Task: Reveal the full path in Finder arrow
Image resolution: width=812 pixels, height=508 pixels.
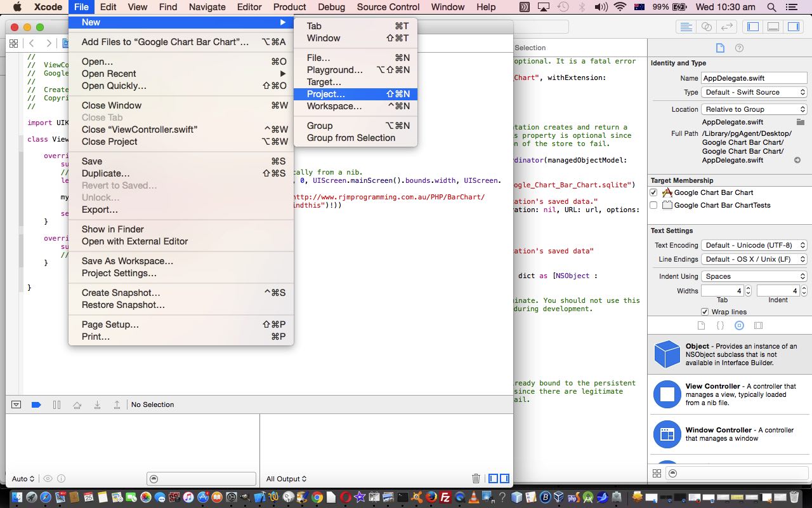Action: pyautogui.click(x=797, y=161)
